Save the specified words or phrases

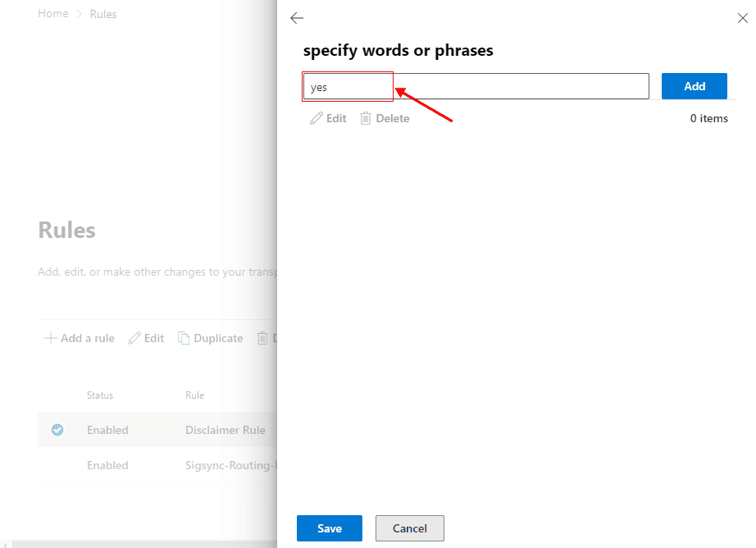coord(329,528)
